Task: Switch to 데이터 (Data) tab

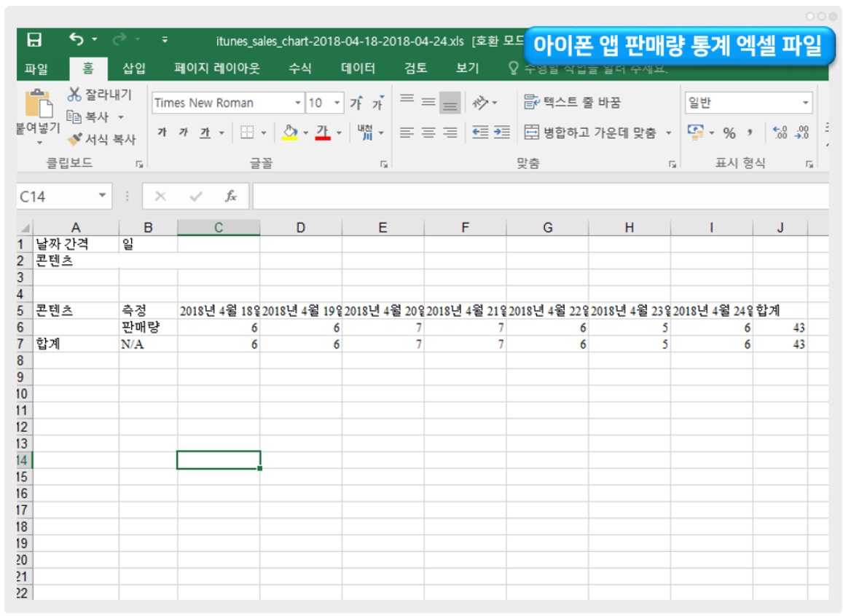Action: 358,68
